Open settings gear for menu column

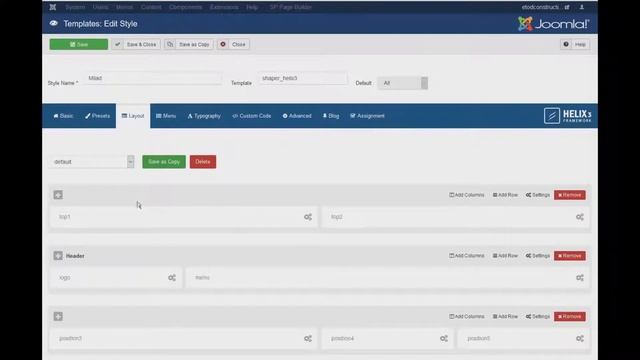pos(580,278)
